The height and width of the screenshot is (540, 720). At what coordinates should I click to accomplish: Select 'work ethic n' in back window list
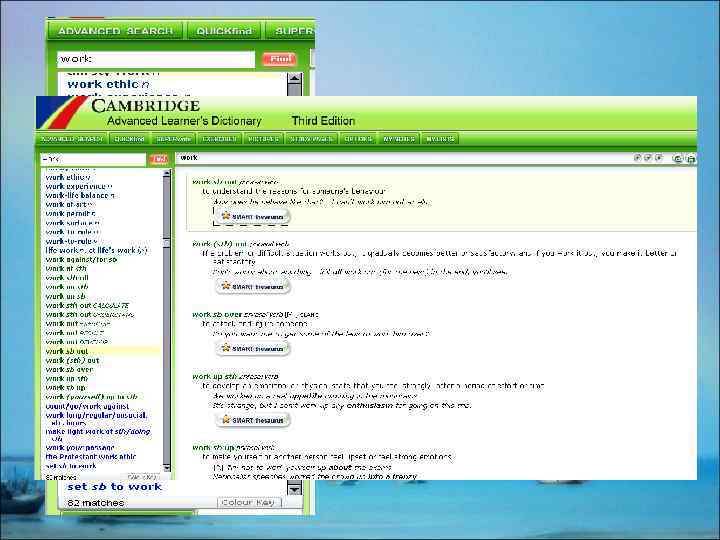(x=108, y=84)
